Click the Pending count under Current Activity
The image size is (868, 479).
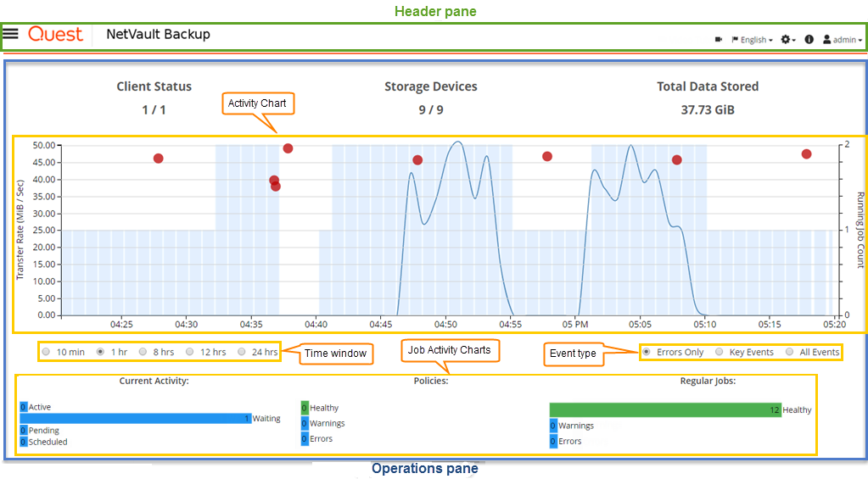(23, 431)
